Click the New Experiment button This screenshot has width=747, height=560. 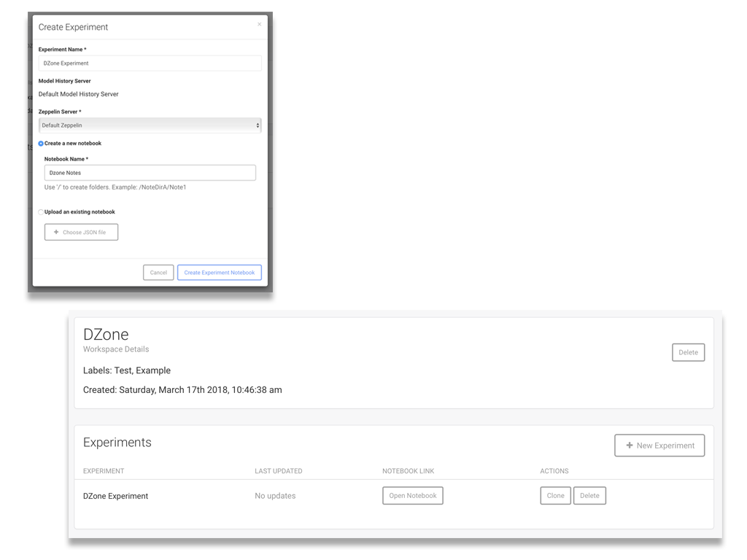tap(659, 446)
